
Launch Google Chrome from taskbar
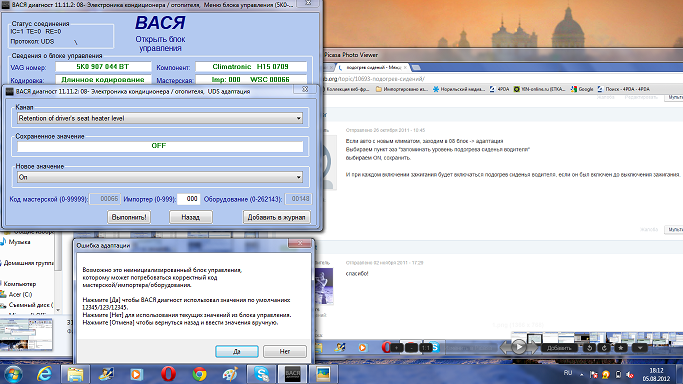199,374
